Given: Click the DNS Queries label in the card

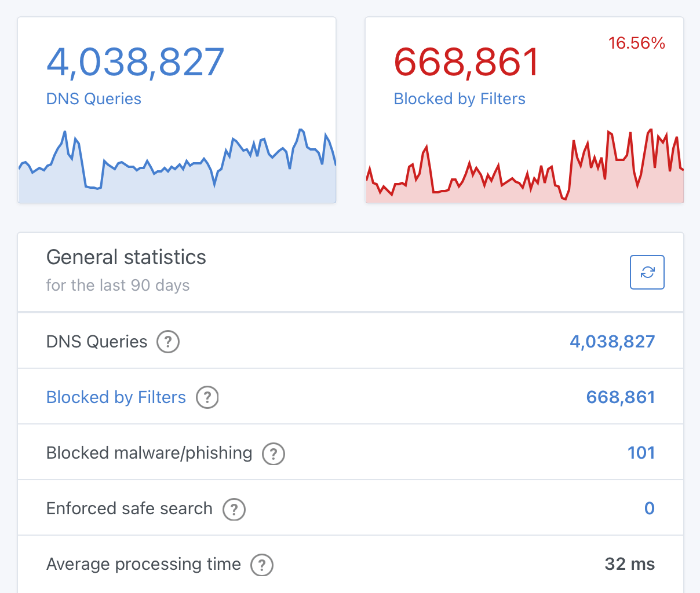Looking at the screenshot, I should coord(93,99).
